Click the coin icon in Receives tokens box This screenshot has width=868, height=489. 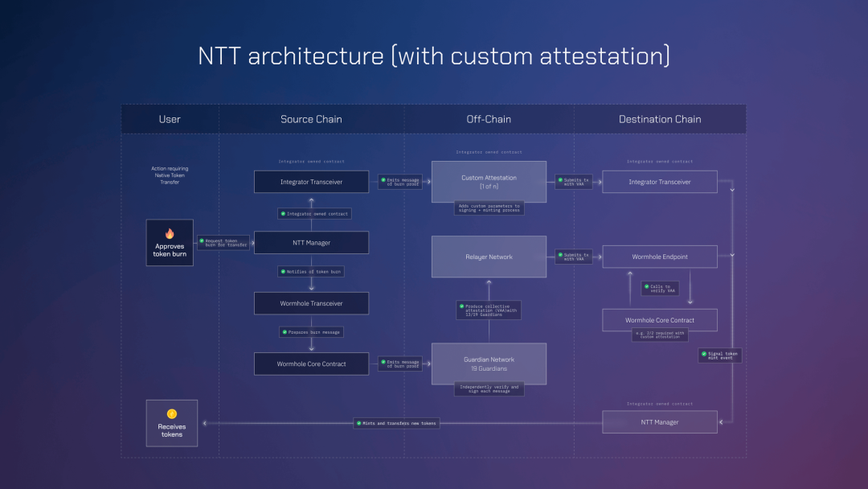pos(170,415)
